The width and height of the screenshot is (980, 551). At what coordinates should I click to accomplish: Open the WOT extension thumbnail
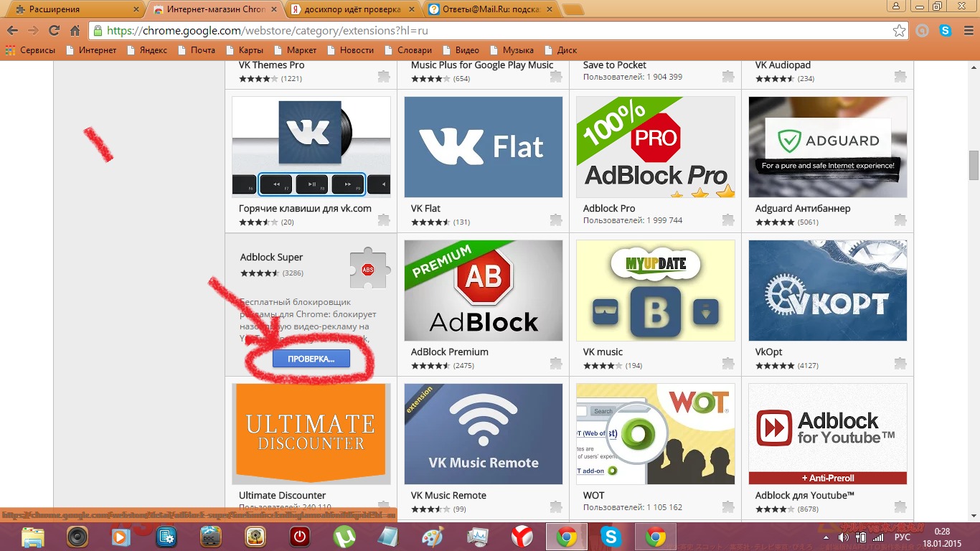pos(656,434)
